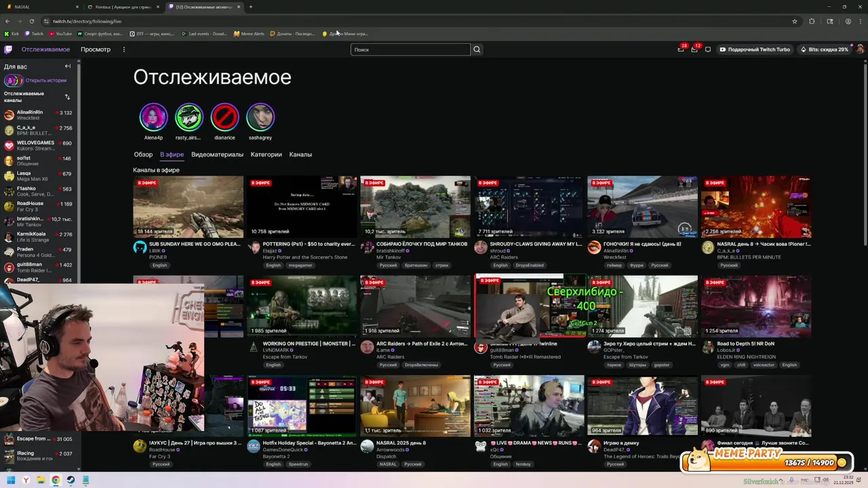This screenshot has width=868, height=488.
Task: Click the browser address bar URL
Action: point(87,21)
